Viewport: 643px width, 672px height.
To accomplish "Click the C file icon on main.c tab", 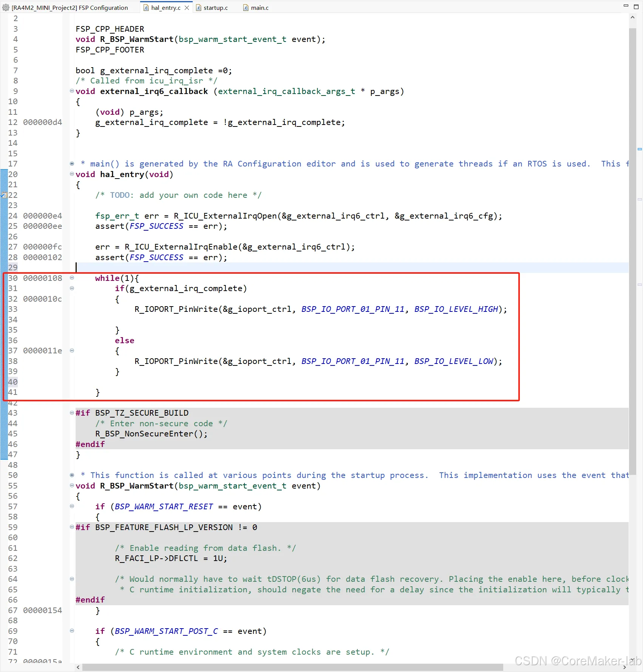I will click(246, 8).
